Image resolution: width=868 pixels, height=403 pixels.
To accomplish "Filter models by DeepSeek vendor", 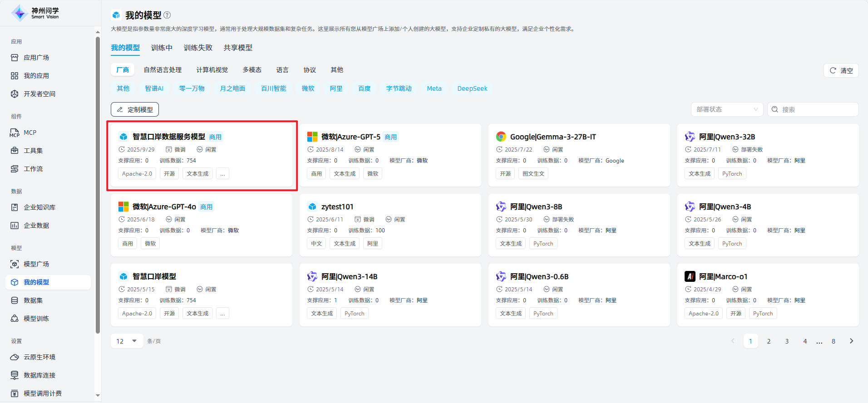I will pyautogui.click(x=472, y=88).
